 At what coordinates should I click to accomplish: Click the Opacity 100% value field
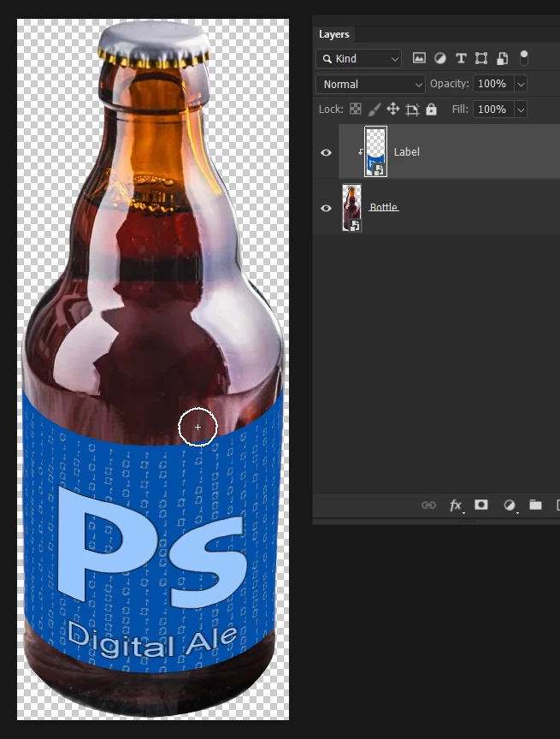[493, 84]
